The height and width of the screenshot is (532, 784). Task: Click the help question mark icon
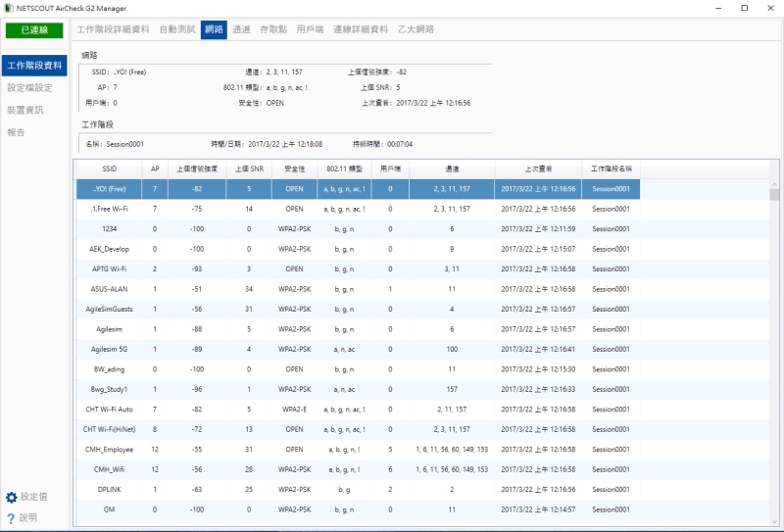(11, 518)
